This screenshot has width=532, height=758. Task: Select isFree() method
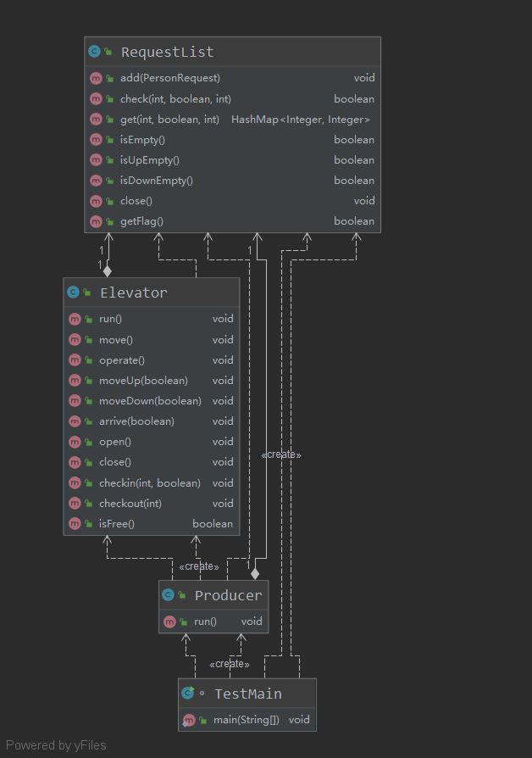point(152,523)
